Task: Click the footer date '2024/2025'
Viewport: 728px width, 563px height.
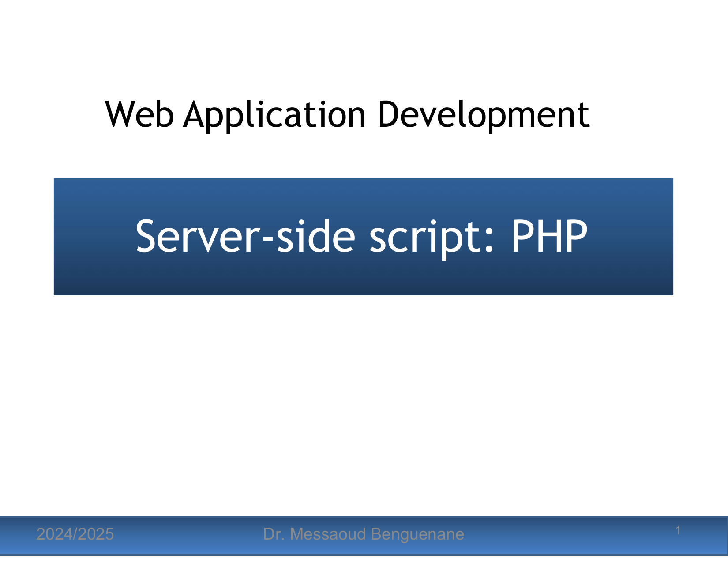Action: (75, 534)
